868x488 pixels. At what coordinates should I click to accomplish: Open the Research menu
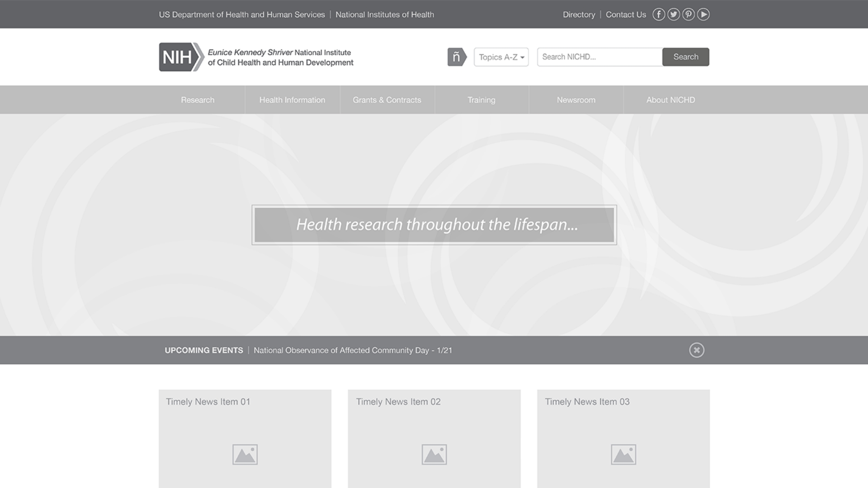point(198,100)
